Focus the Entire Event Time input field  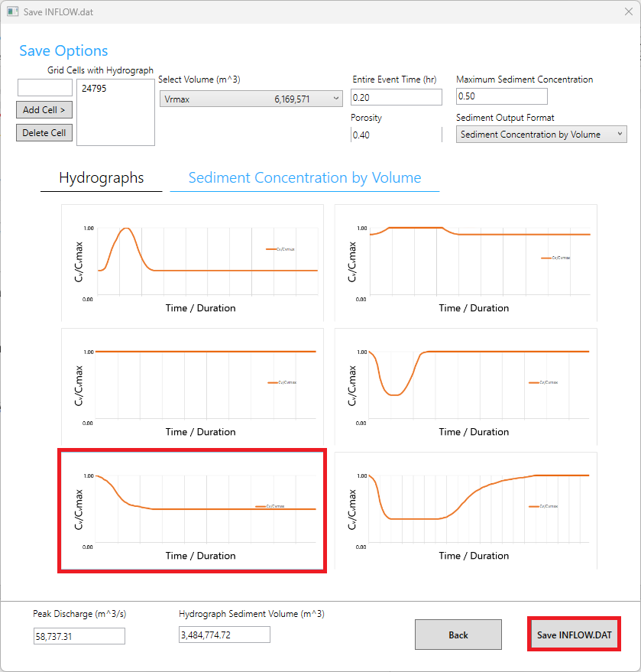point(396,97)
